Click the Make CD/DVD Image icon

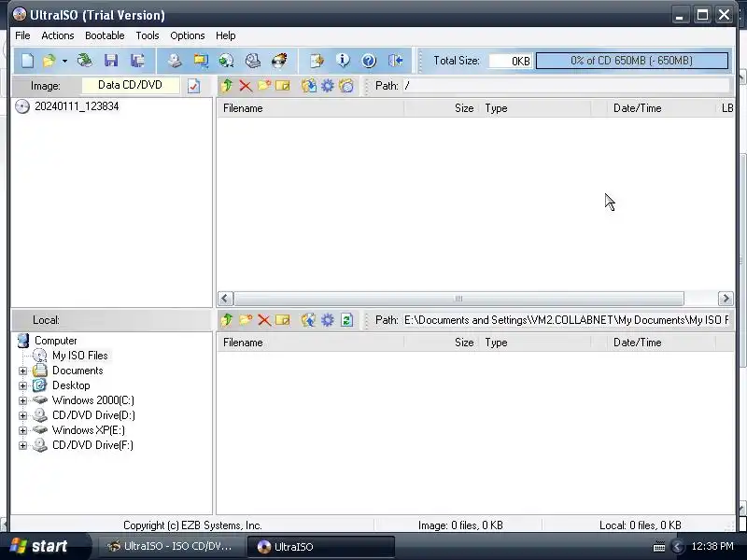(175, 61)
